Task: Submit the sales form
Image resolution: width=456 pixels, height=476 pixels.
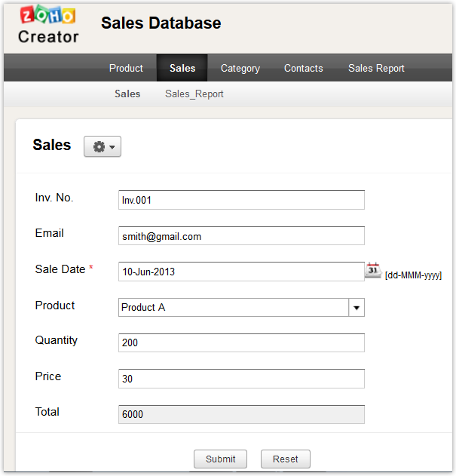Action: tap(220, 459)
